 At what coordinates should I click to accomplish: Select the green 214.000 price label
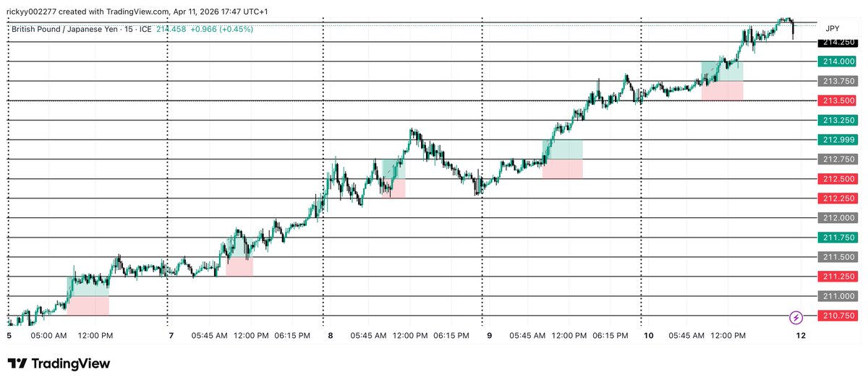pos(837,62)
